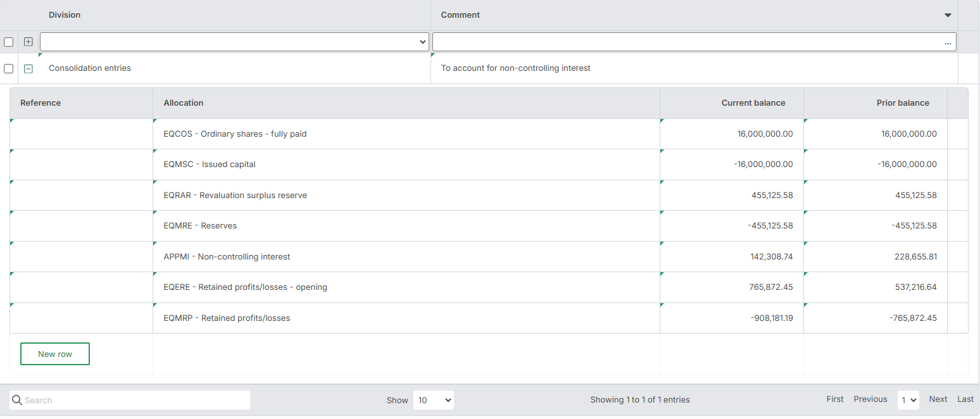Open the Comment filter ellipsis button
This screenshot has height=419, width=980.
pyautogui.click(x=947, y=42)
